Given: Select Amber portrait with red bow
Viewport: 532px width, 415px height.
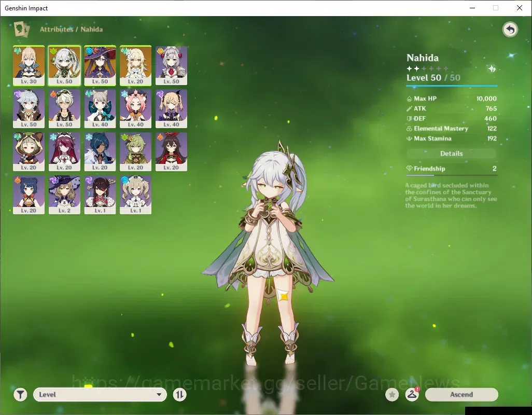Looking at the screenshot, I should point(171,151).
